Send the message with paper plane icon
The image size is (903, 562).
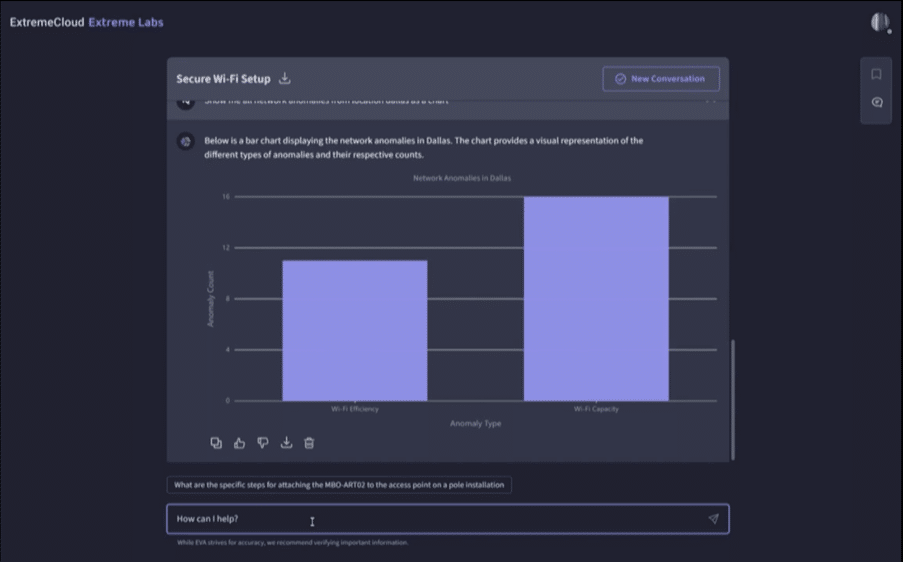(713, 519)
